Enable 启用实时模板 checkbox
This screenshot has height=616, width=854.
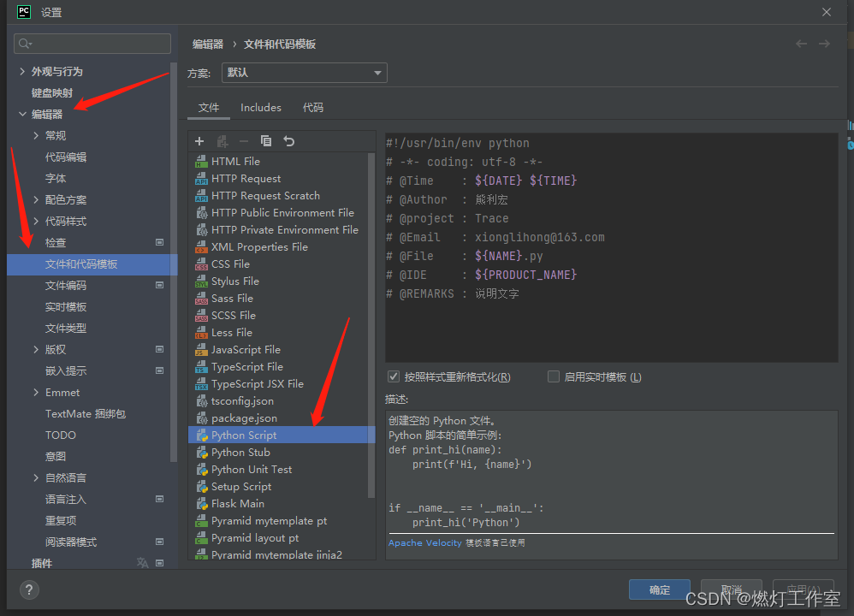(554, 377)
